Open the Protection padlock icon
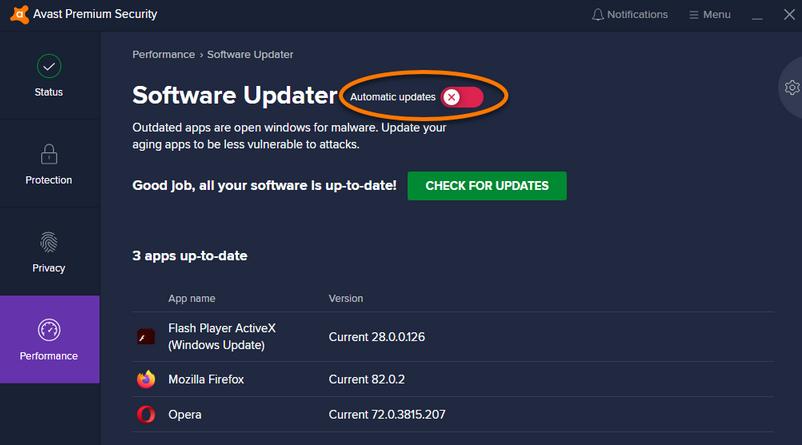 coord(49,154)
